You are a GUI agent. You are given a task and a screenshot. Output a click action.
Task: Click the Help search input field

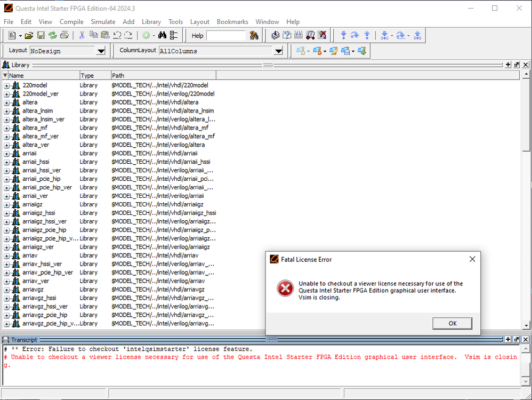[x=225, y=36]
